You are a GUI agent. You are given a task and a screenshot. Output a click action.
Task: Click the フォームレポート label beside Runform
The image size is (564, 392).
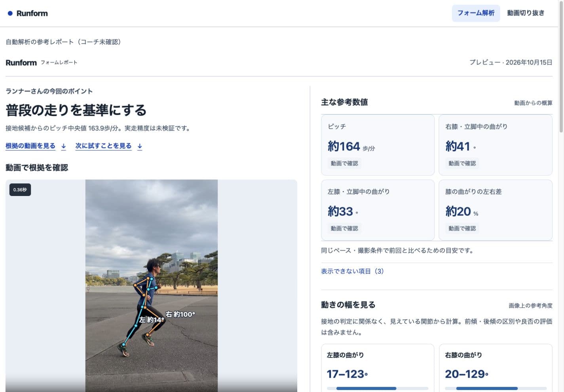[x=59, y=63]
